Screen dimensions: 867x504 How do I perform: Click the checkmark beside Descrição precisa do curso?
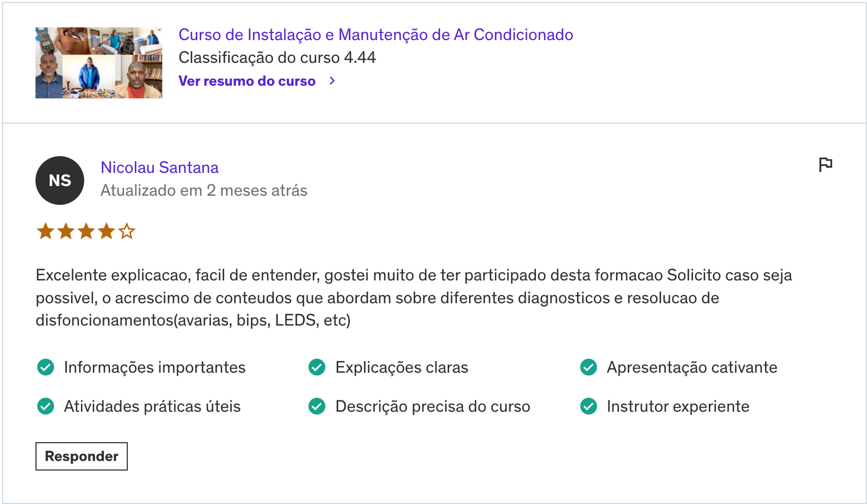[317, 406]
